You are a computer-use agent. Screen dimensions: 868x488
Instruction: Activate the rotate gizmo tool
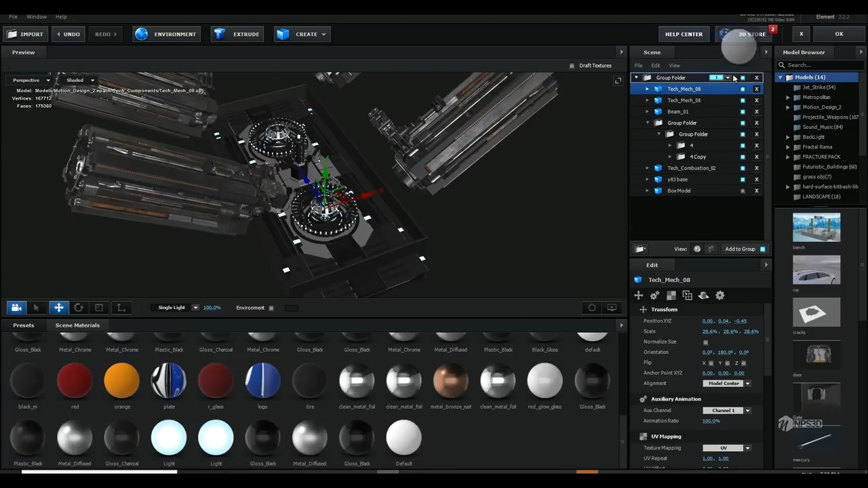[x=79, y=308]
